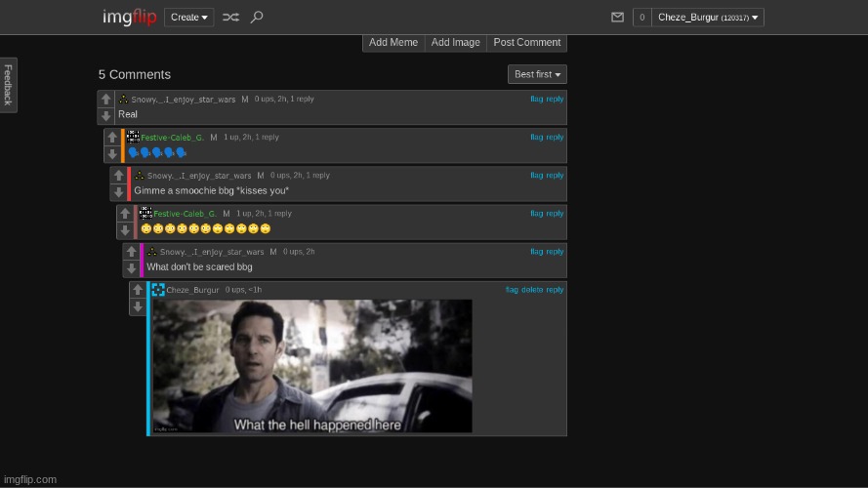Viewport: 868px width, 488px height.
Task: Flag the 'Gimme a smoochie bbg' comment
Action: pyautogui.click(x=536, y=176)
